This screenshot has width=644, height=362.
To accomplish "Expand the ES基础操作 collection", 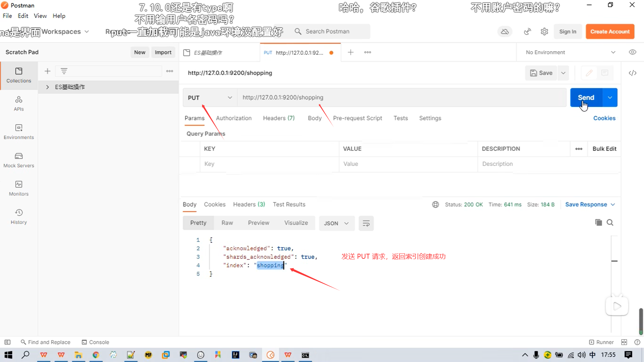I will click(48, 87).
